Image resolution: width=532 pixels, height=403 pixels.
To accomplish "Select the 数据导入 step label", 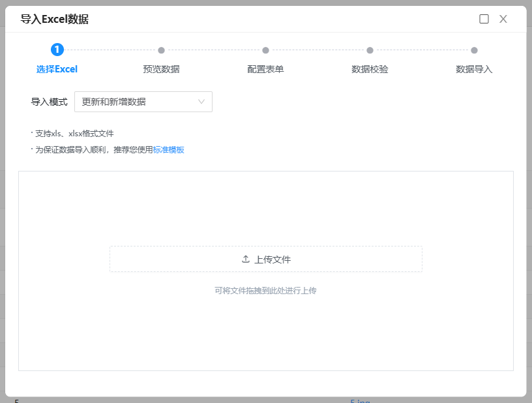I will tap(474, 69).
